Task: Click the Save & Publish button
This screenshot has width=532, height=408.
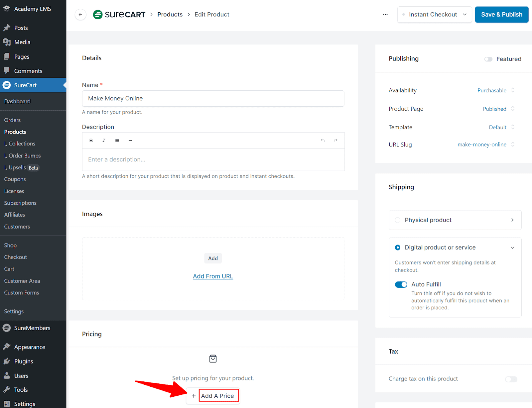Action: tap(501, 15)
